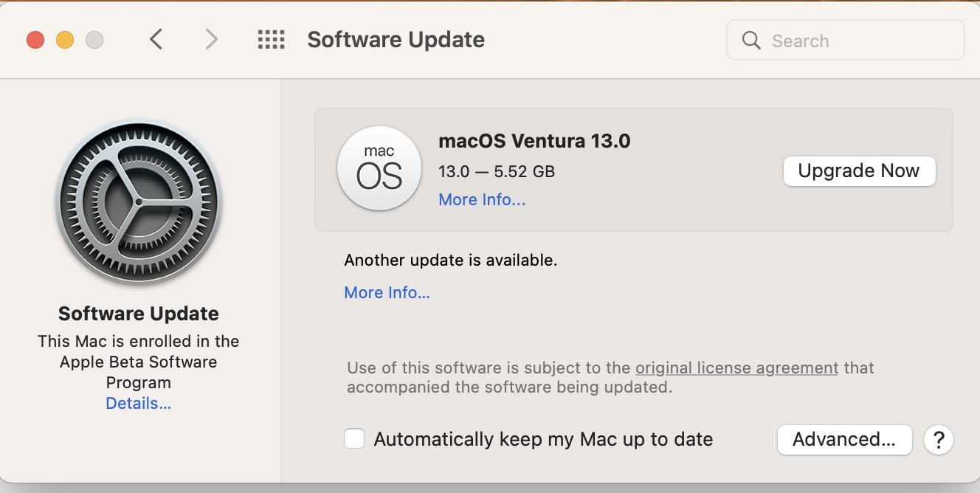Type in the Search field
The width and height of the screenshot is (980, 493).
(x=860, y=41)
